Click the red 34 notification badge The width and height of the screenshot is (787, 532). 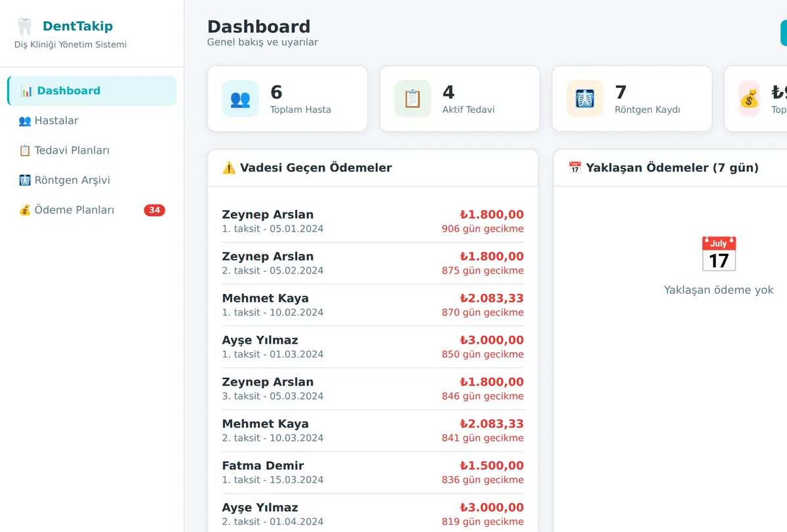(x=155, y=210)
